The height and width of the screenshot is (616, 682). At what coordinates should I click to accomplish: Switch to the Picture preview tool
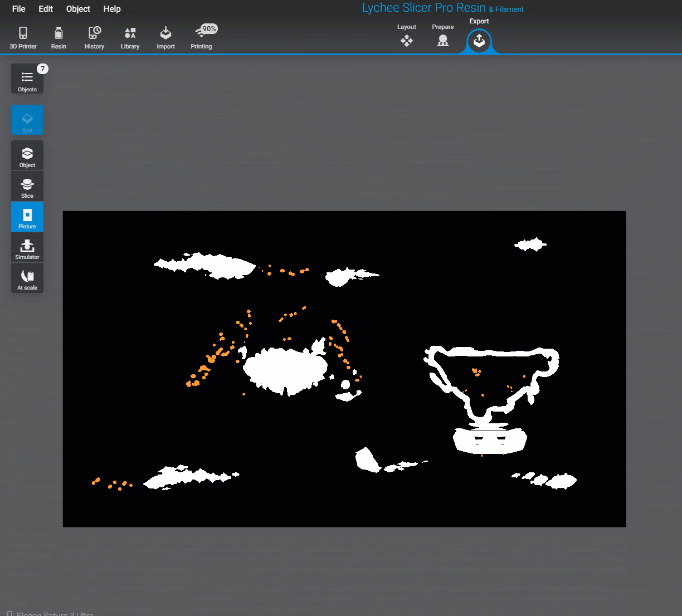27,217
